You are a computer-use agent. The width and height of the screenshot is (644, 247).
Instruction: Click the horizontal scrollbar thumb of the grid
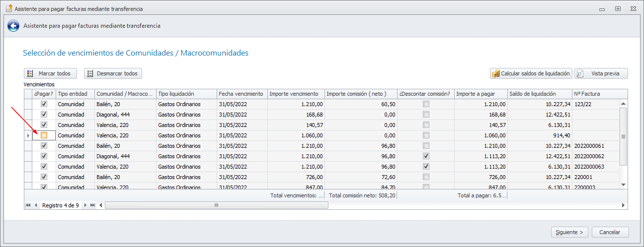coord(216,205)
